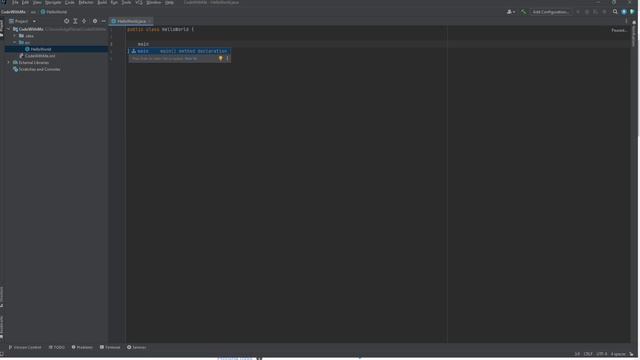640x360 pixels.
Task: Open the TODO tool window
Action: pos(57,347)
